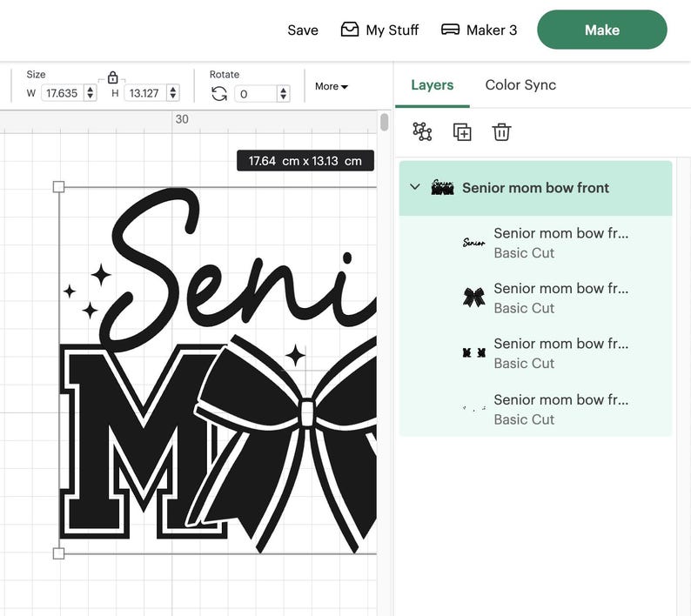Click the Group layers icon
The width and height of the screenshot is (691, 616).
(422, 131)
